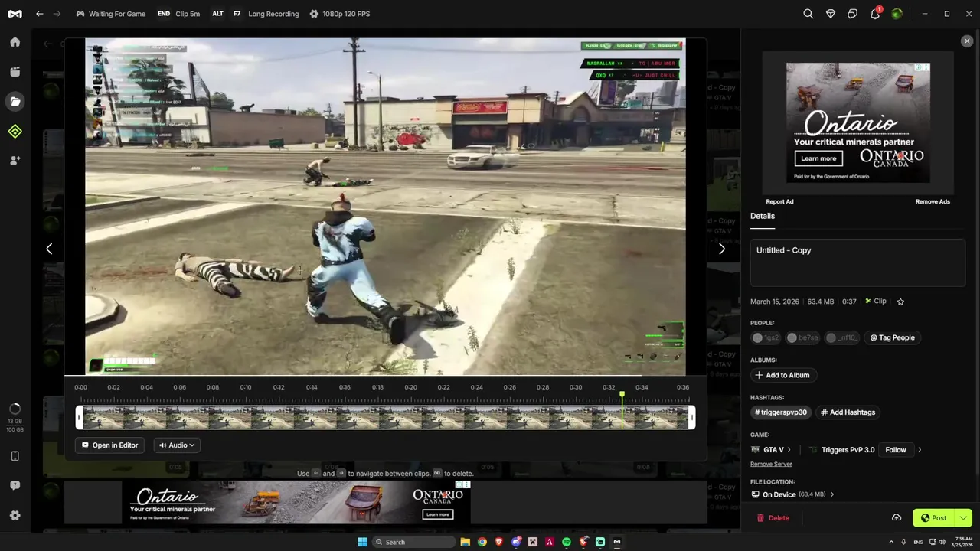Viewport: 980px width, 551px height.
Task: Open the premium gem icon
Action: pos(831,14)
